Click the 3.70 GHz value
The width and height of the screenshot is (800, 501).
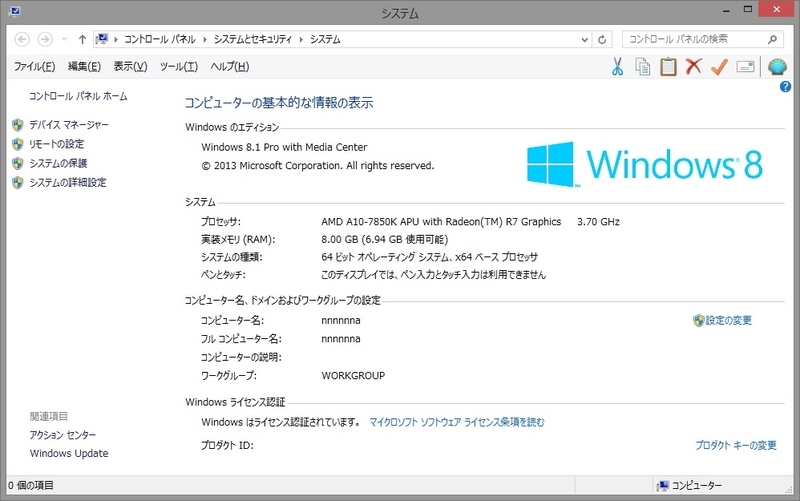pyautogui.click(x=598, y=222)
